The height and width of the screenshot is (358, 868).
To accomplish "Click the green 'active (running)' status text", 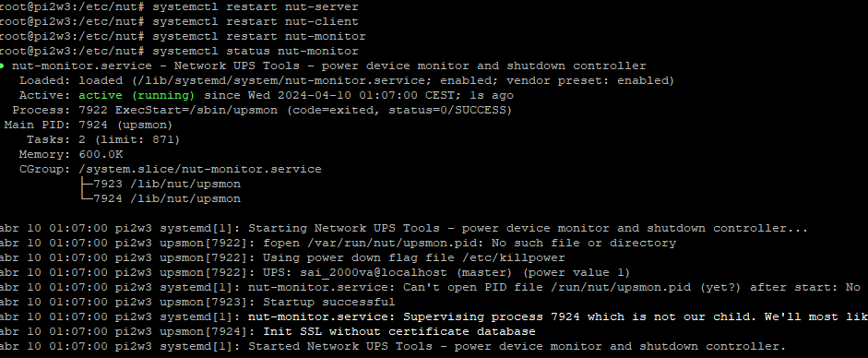I will coord(137,95).
